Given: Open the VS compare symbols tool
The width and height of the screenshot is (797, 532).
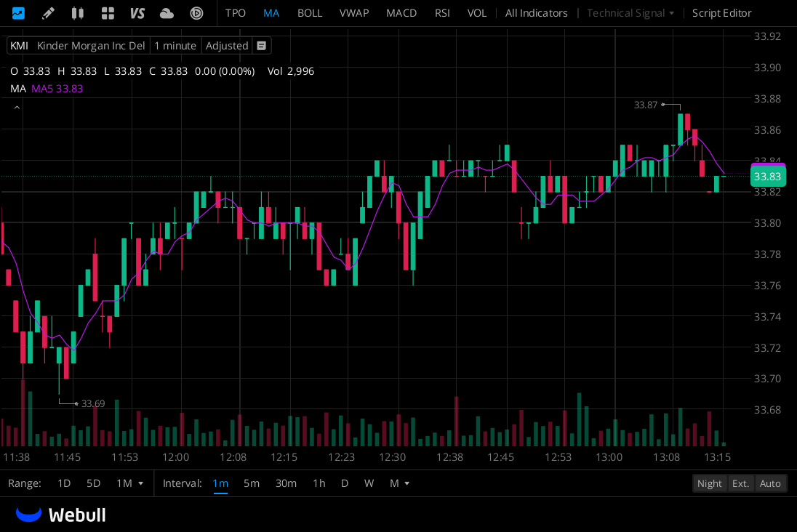Looking at the screenshot, I should [x=137, y=13].
